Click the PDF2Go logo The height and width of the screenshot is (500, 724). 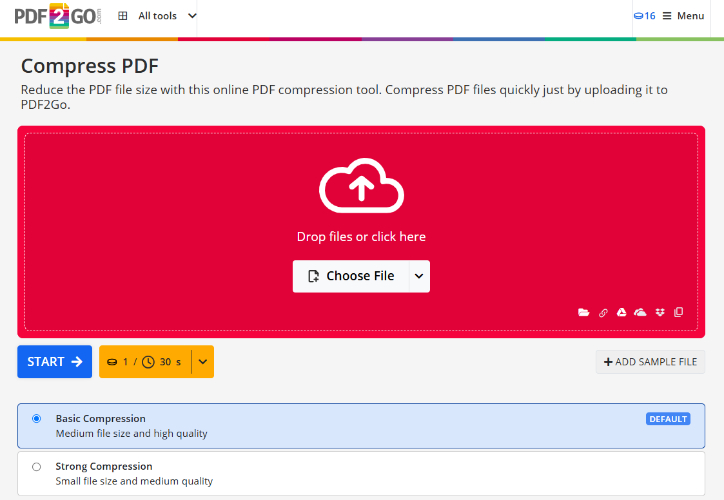58,16
